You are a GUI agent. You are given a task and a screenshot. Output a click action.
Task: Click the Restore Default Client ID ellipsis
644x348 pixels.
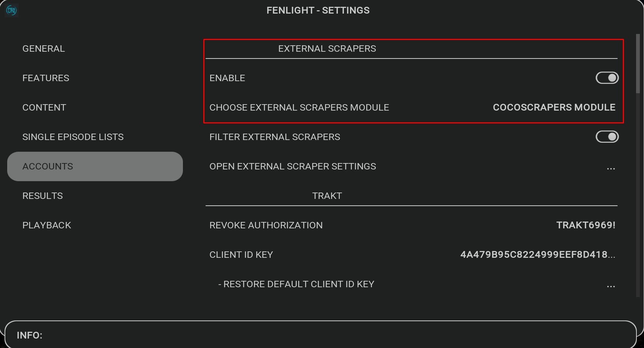point(611,285)
